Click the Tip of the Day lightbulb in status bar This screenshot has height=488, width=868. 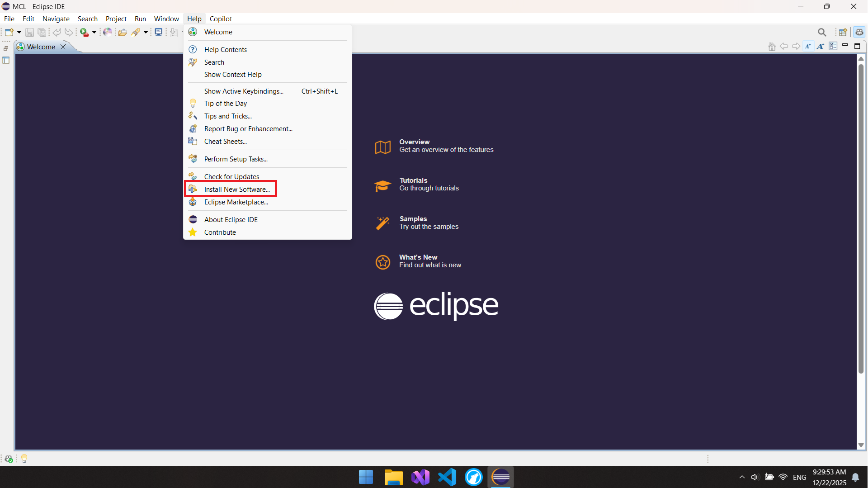24,459
